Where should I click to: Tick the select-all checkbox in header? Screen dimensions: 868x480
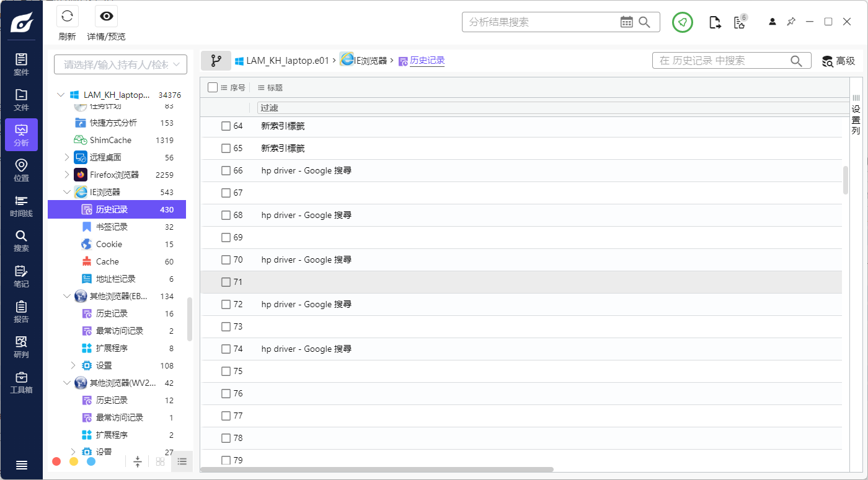(x=213, y=87)
